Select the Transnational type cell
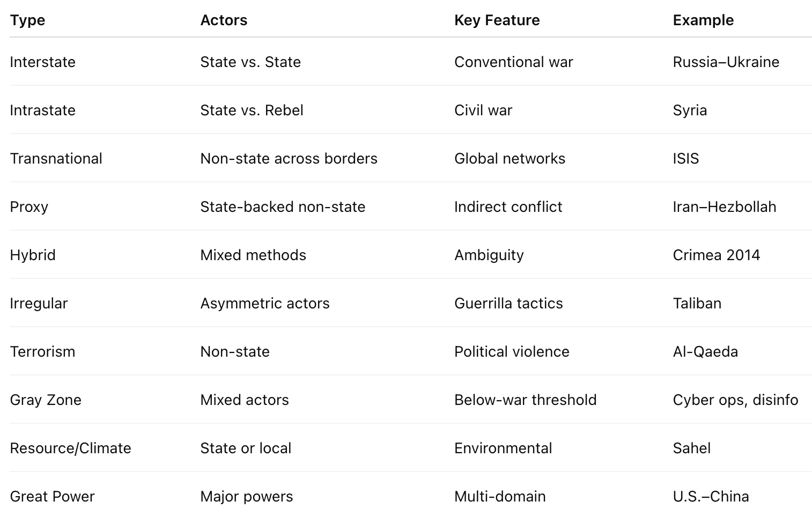 (x=56, y=159)
